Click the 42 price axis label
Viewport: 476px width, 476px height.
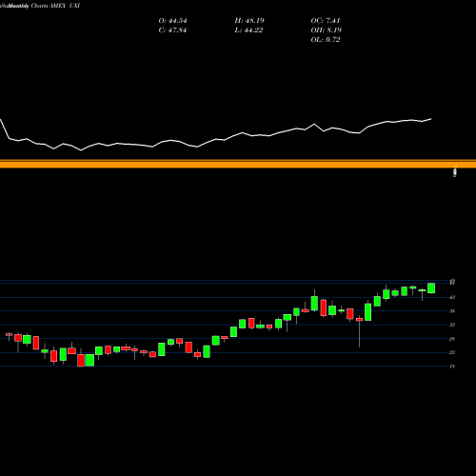click(452, 297)
